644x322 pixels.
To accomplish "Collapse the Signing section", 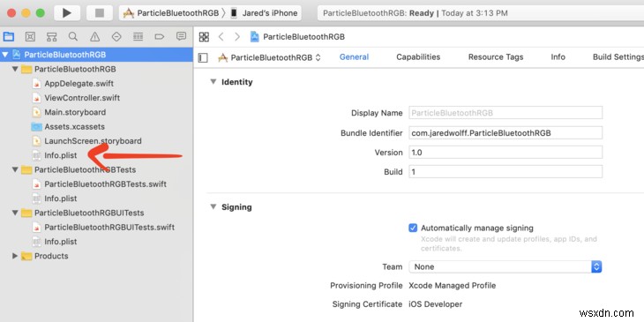I will pyautogui.click(x=213, y=206).
